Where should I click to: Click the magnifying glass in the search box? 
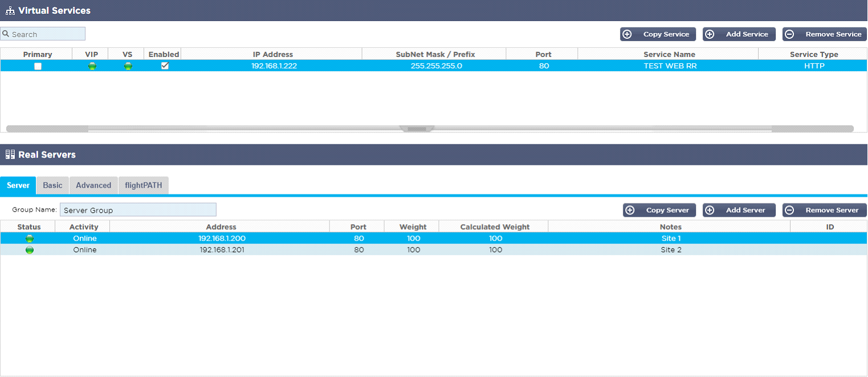coord(6,34)
